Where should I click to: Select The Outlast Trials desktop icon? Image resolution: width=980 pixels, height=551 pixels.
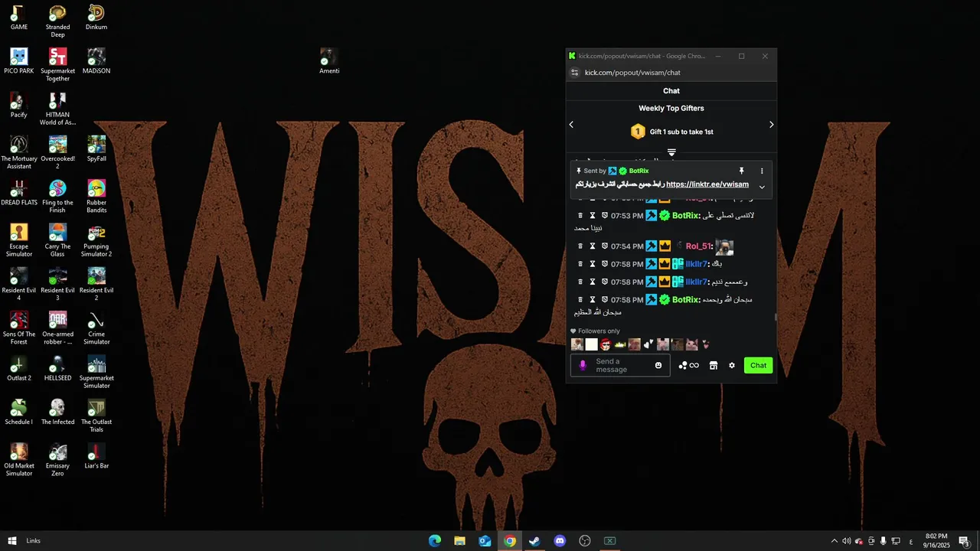[96, 416]
